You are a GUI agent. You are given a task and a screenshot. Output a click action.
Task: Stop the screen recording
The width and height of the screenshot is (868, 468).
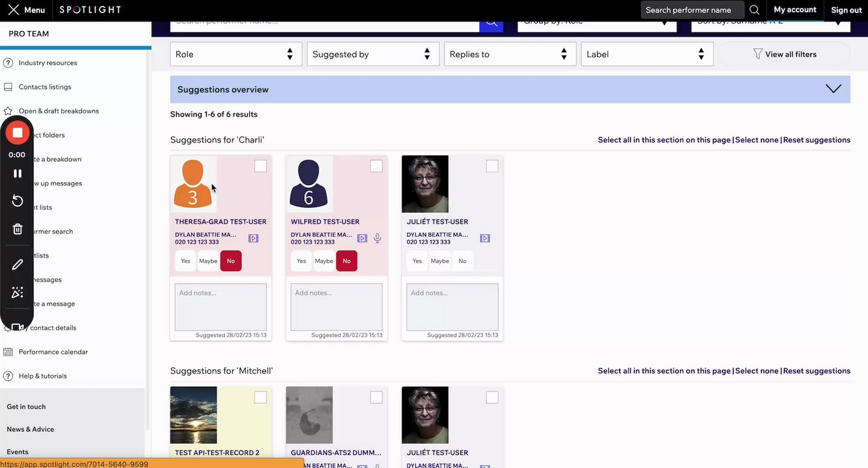(x=18, y=133)
